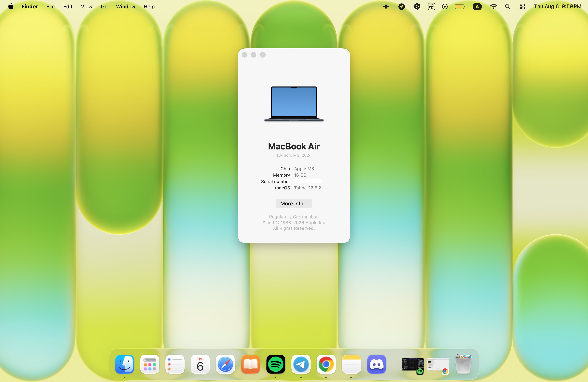Image resolution: width=588 pixels, height=382 pixels.
Task: Launch Safari from the Dock
Action: [x=225, y=364]
